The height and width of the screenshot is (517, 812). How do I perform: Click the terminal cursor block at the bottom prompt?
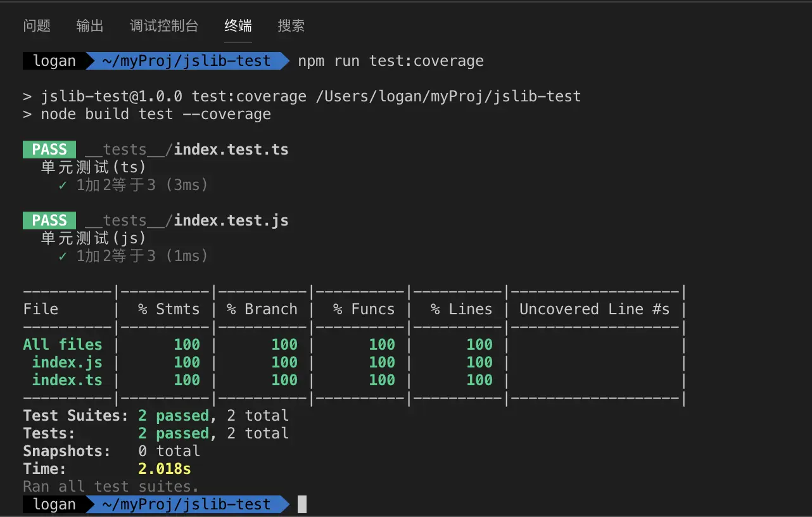[x=302, y=504]
